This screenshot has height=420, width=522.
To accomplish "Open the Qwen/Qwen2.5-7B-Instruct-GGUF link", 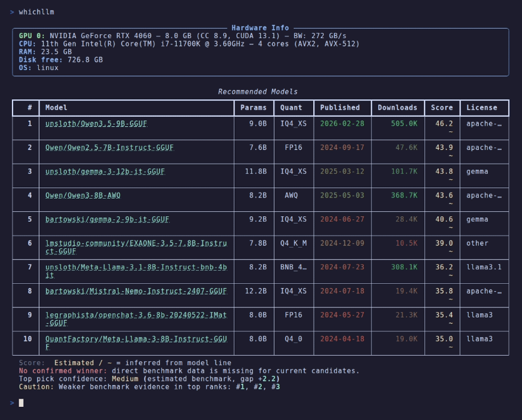I will click(x=109, y=147).
